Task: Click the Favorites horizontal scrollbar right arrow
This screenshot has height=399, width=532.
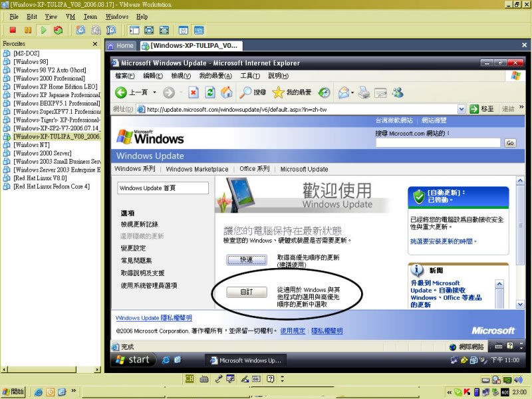Action: coord(98,370)
